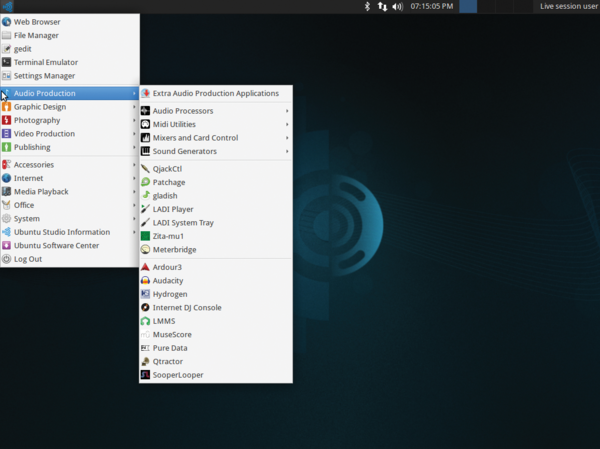Click the Bluetooth tray icon
Image resolution: width=600 pixels, height=449 pixels.
click(366, 6)
